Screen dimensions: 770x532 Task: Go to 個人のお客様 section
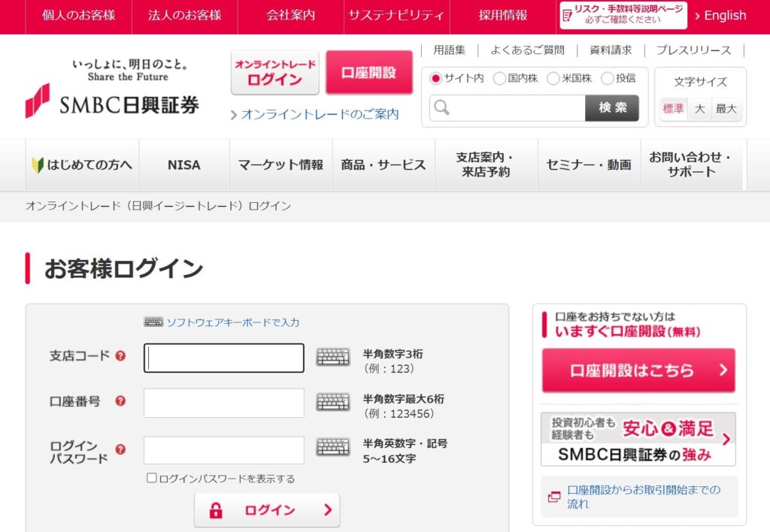(78, 15)
